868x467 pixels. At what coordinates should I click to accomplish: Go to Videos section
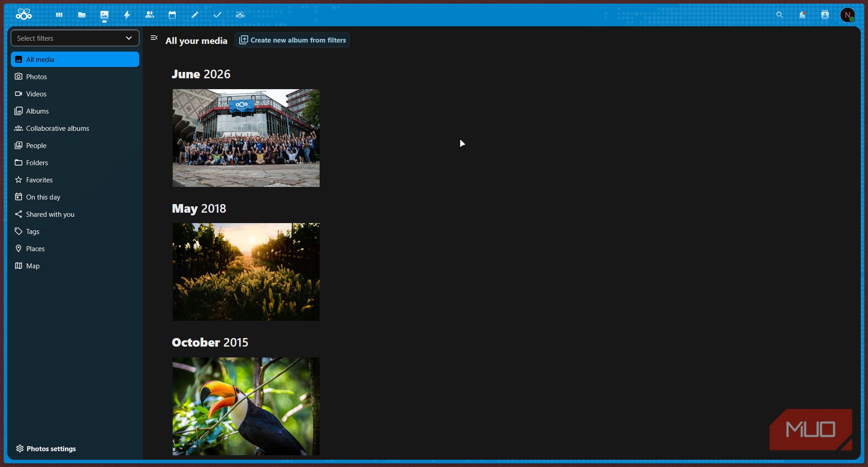point(75,94)
